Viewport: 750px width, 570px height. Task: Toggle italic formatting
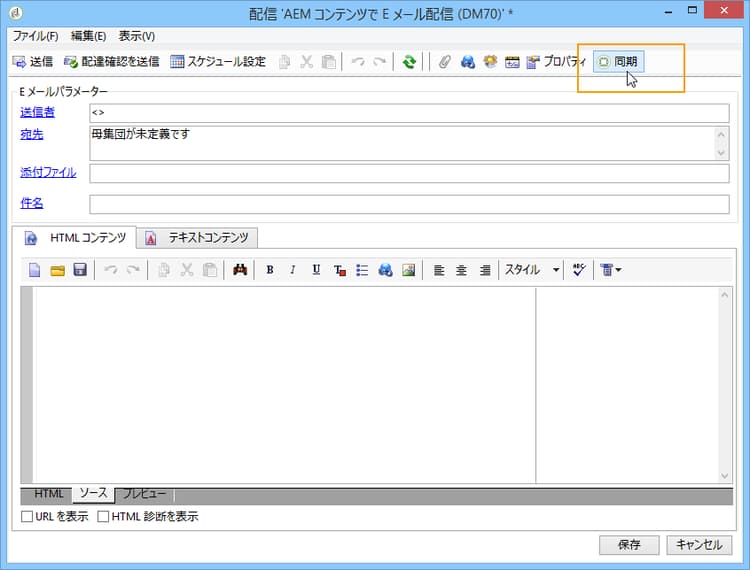coord(293,270)
